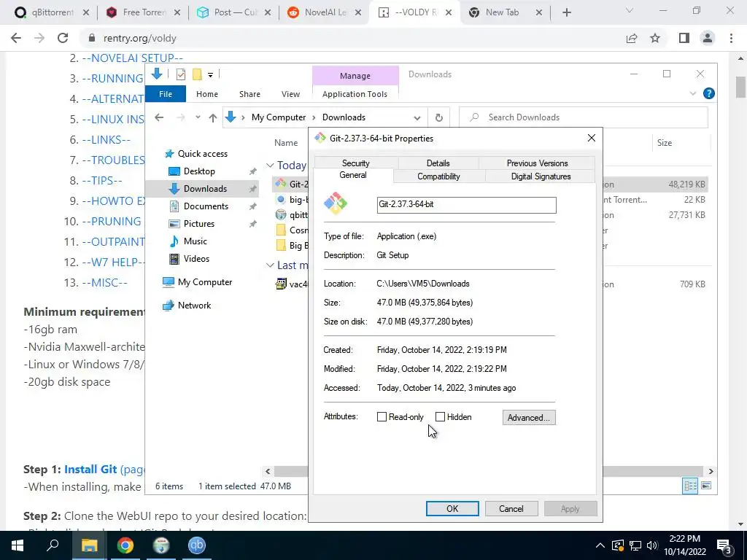Click the Git installer file icon
Screen dimensions: 747x560
[281, 184]
